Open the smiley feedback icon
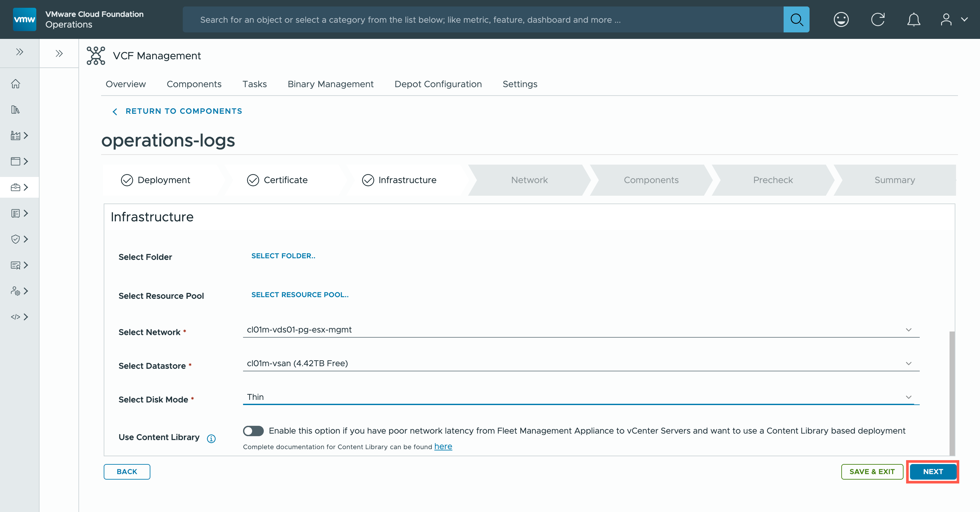 click(841, 19)
